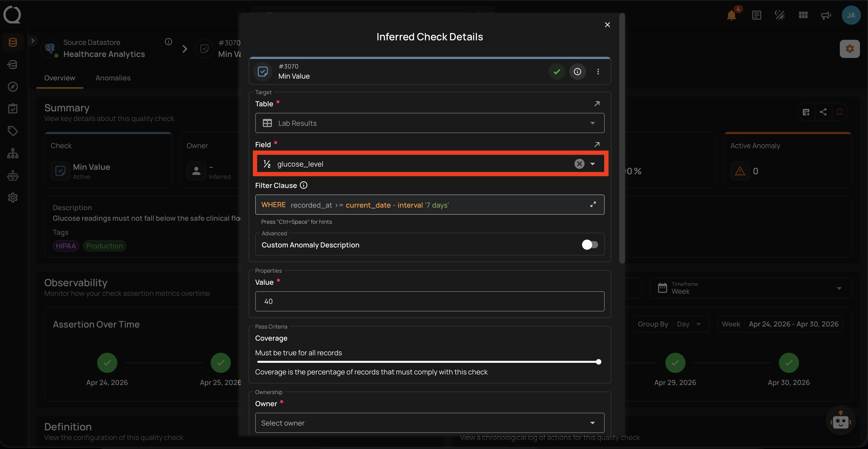Viewport: 868px width, 449px height.
Task: Open the Select owner dropdown
Action: 430,423
